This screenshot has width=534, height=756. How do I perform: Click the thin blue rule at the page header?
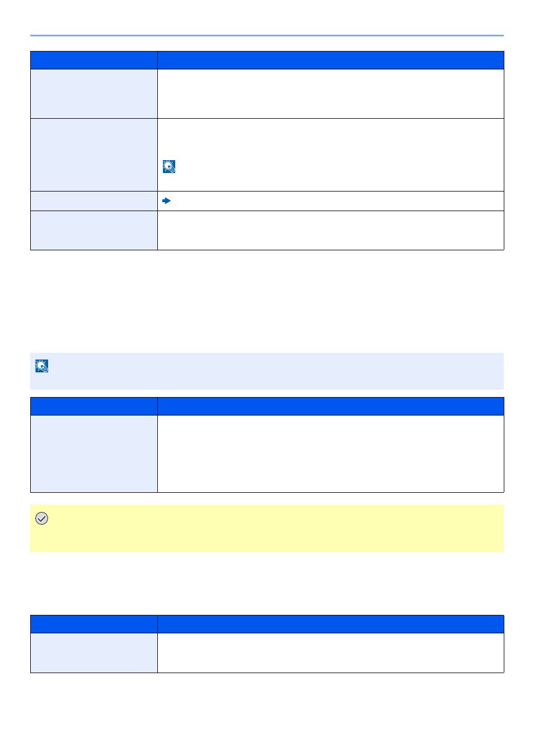coord(267,35)
